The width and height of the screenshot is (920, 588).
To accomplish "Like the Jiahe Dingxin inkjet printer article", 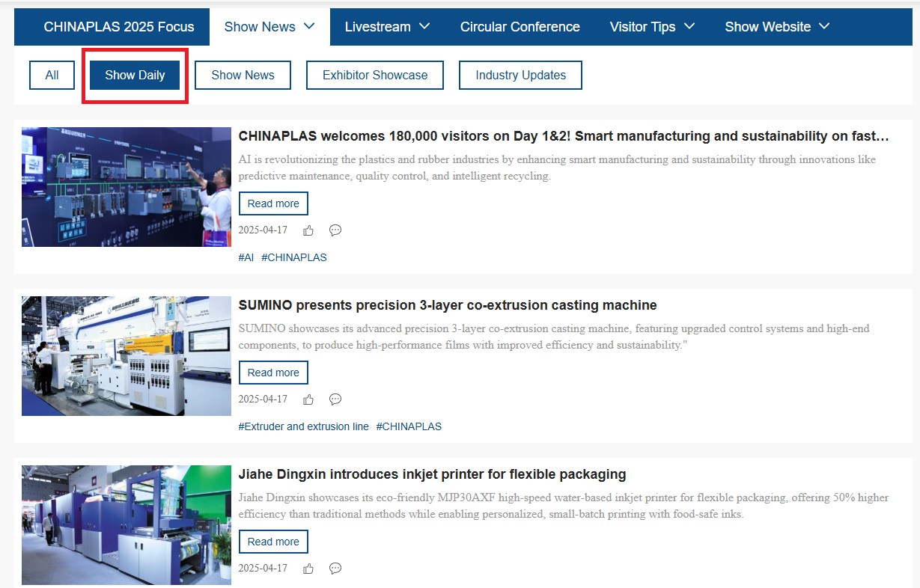I will point(308,569).
